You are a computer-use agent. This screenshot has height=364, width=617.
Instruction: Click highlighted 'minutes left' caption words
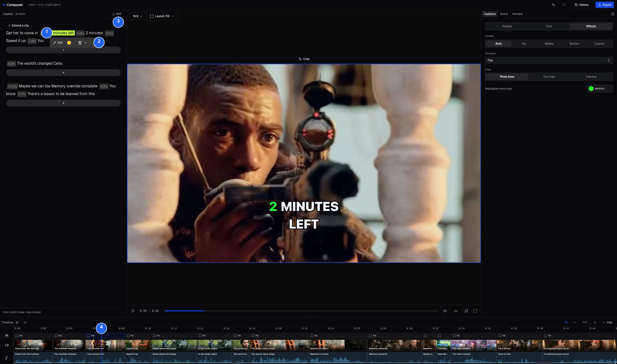pos(63,33)
